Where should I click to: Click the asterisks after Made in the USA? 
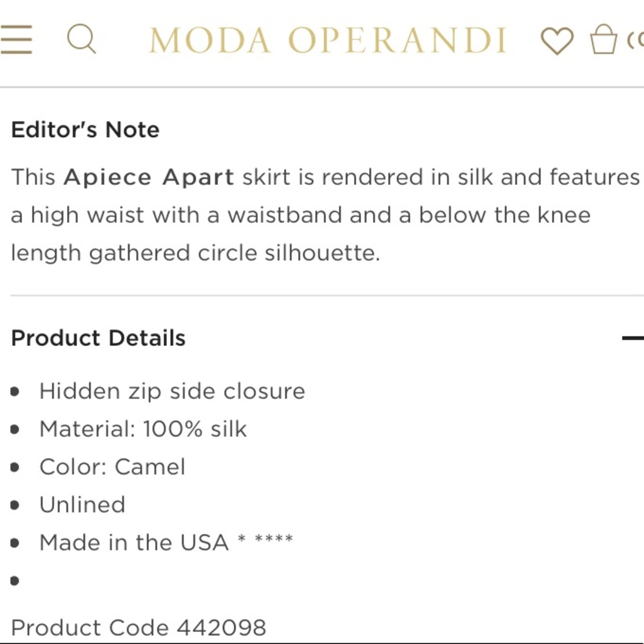click(x=265, y=540)
